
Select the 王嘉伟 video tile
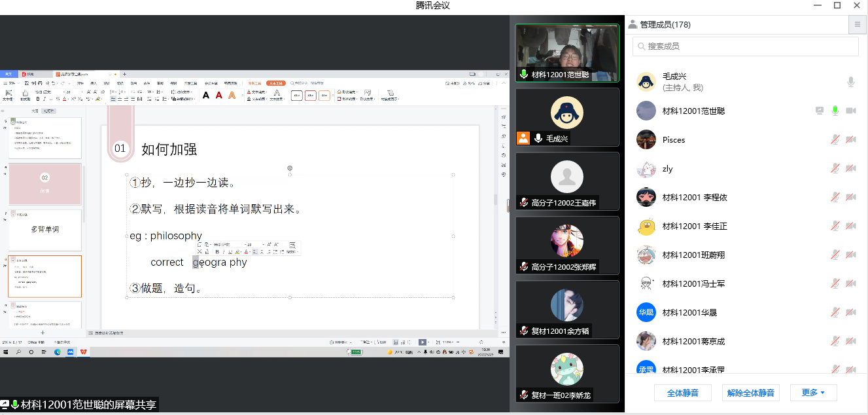(x=567, y=181)
